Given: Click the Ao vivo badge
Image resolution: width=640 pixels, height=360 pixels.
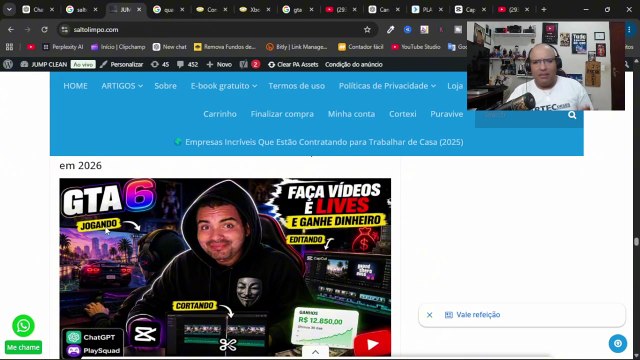Looking at the screenshot, I should coord(83,64).
